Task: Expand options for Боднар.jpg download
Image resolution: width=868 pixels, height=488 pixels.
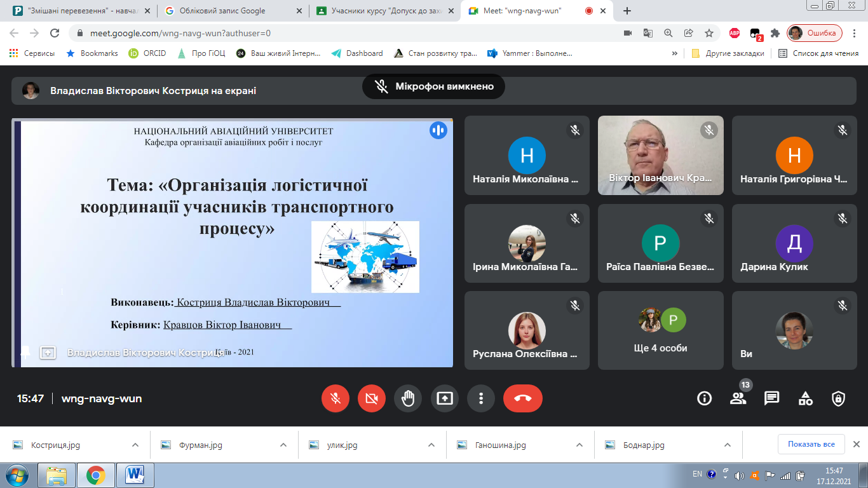Action: [728, 445]
